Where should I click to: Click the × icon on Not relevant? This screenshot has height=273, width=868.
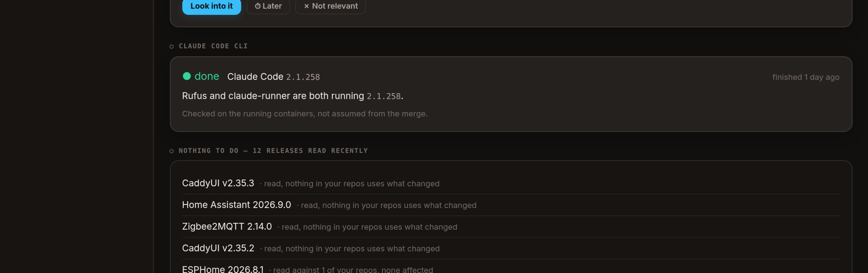[x=307, y=6]
